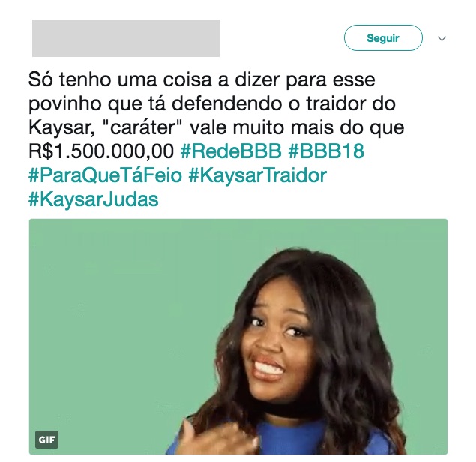Click the GIF badge icon
The height and width of the screenshot is (462, 476).
(x=46, y=439)
